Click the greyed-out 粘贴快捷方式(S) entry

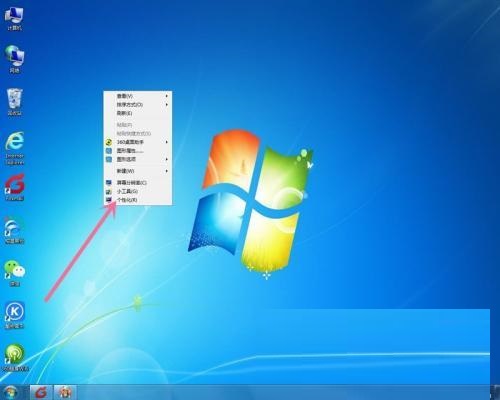[138, 133]
